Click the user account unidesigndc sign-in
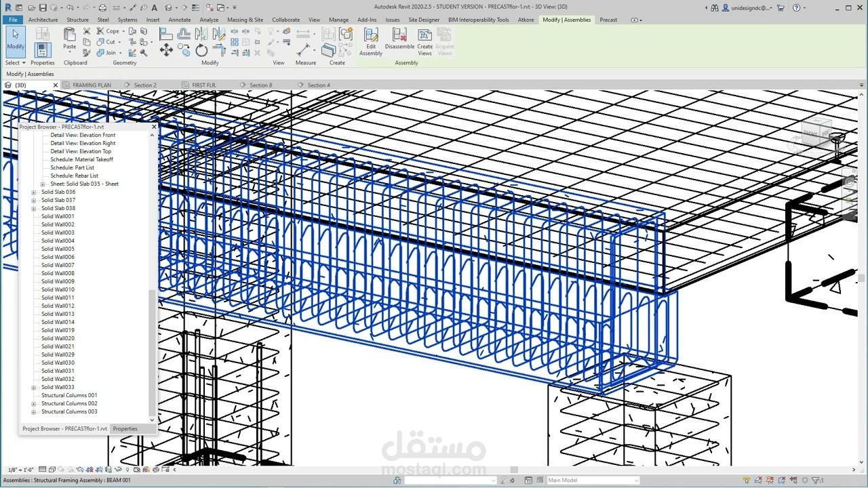Image resolution: width=868 pixels, height=488 pixels. click(747, 8)
